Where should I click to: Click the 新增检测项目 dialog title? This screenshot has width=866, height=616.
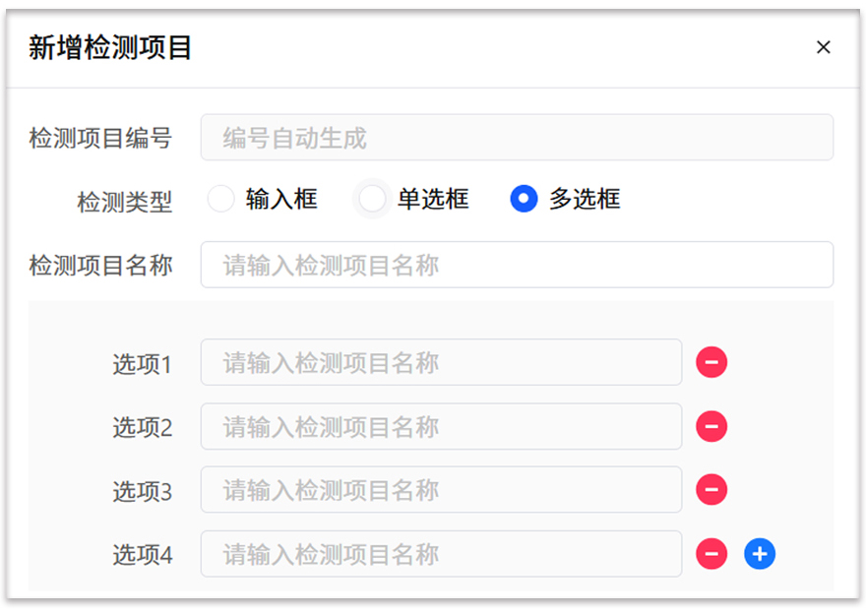click(x=110, y=47)
